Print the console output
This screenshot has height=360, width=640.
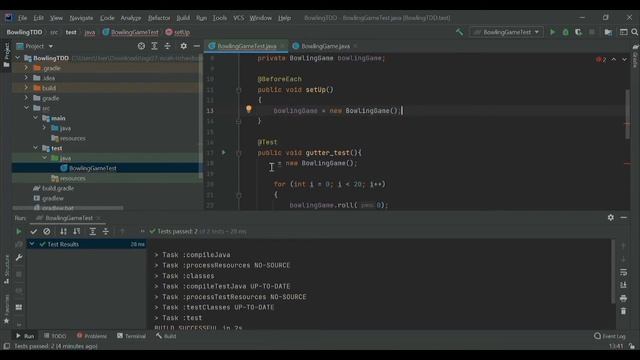[623, 298]
